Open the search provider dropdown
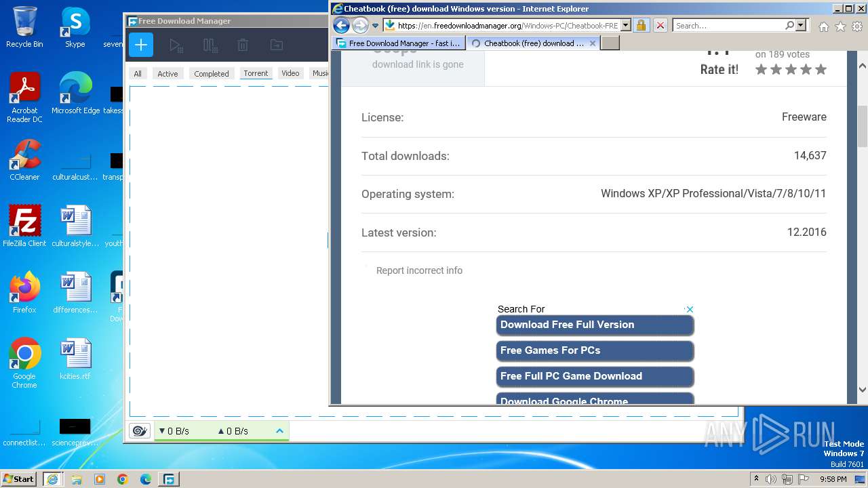This screenshot has width=868, height=488. (801, 26)
